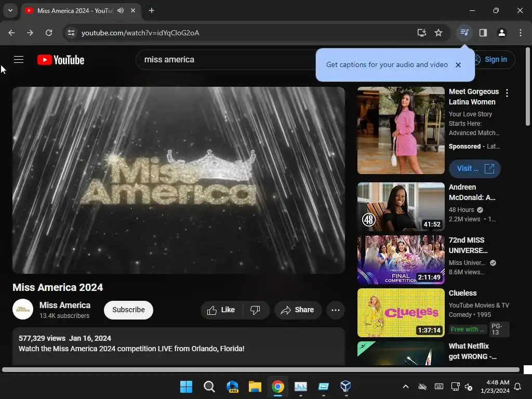The width and height of the screenshot is (532, 399).
Task: Open the 72nd Miss Universe video thumbnail
Action: [401, 260]
